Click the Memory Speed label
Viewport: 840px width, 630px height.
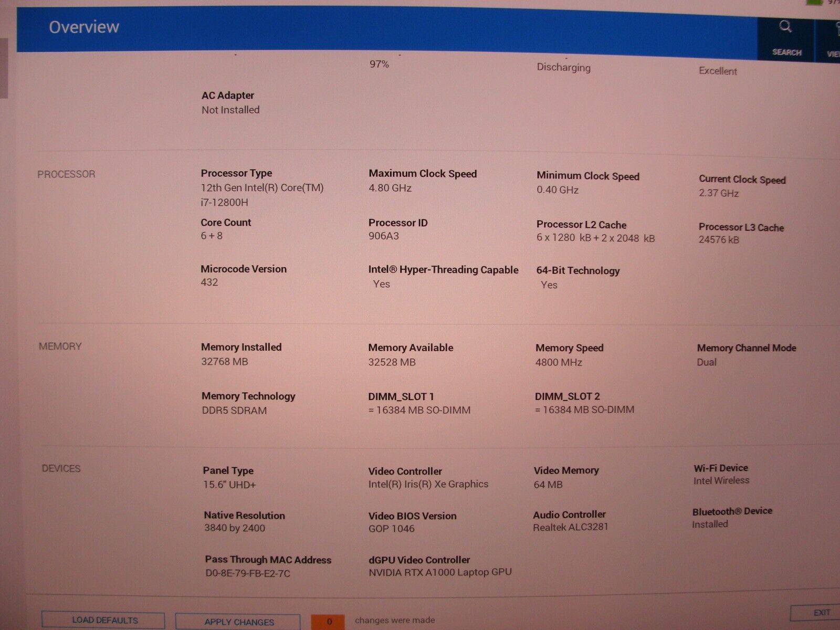[x=570, y=348]
